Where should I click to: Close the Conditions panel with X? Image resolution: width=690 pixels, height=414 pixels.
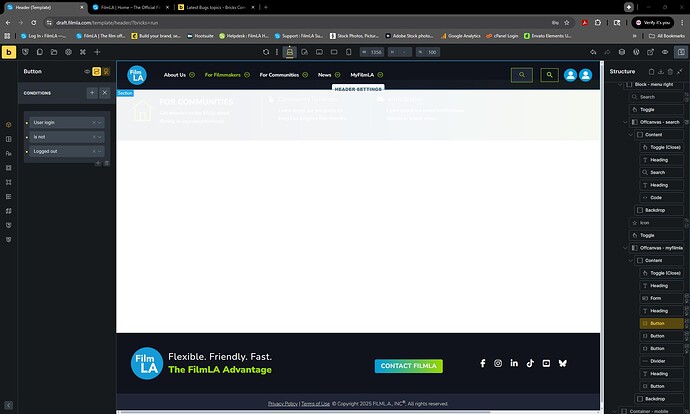pyautogui.click(x=105, y=93)
